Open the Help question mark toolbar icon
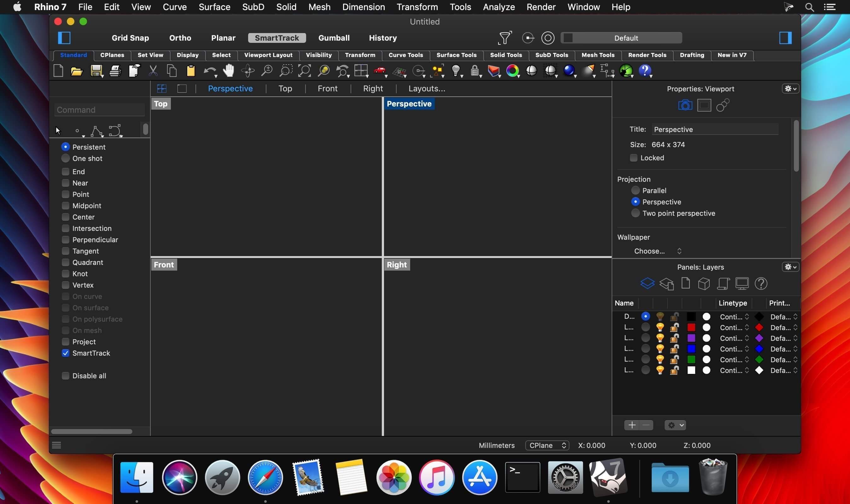 coord(645,71)
